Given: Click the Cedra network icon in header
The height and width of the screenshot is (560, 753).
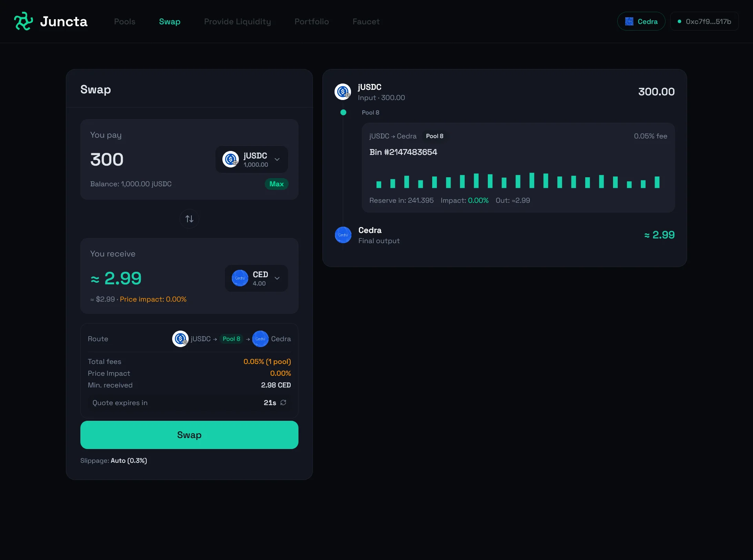Looking at the screenshot, I should click(629, 22).
